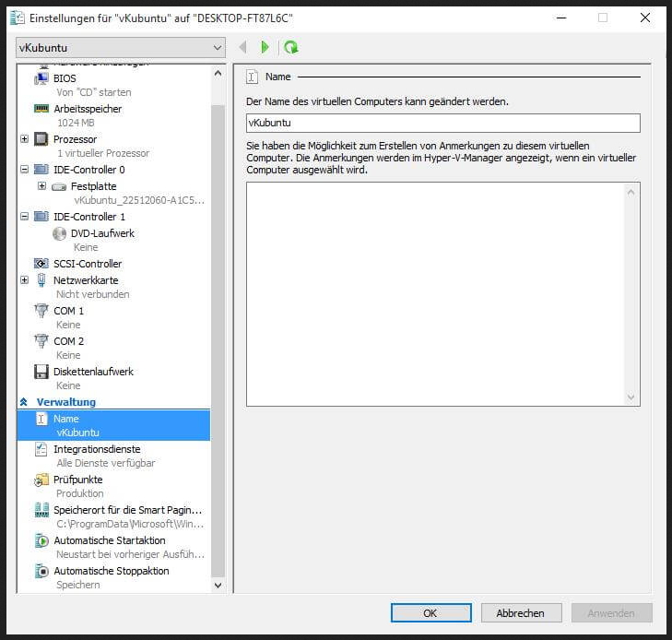The image size is (672, 640).
Task: Click the BIOS icon in the hardware tree
Action: coord(41,79)
